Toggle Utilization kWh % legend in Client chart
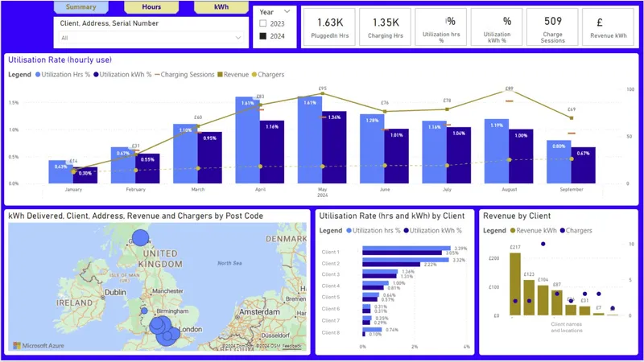The image size is (644, 362). click(x=407, y=231)
